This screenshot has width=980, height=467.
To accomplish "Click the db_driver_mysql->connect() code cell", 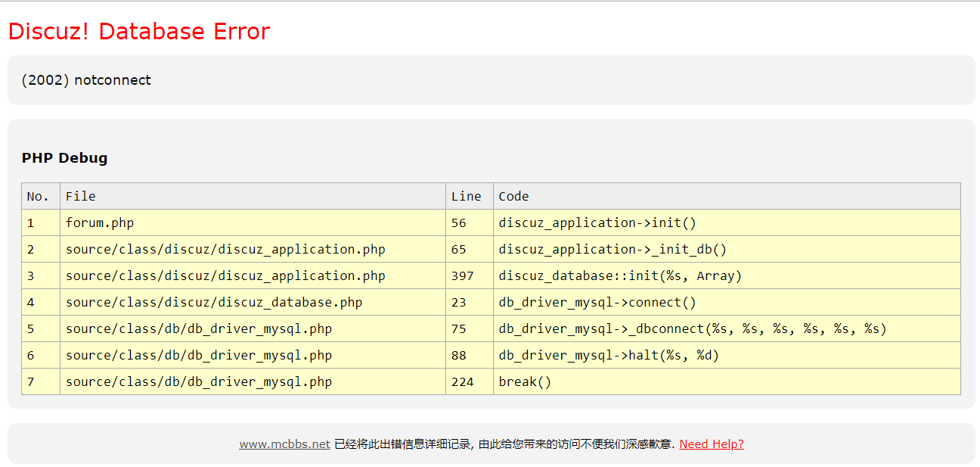I will pos(597,303).
